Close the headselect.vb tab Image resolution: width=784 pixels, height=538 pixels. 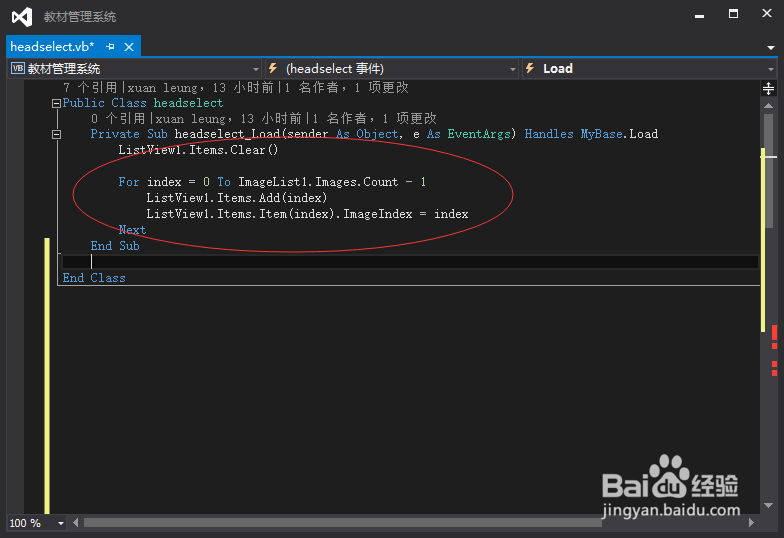point(129,47)
